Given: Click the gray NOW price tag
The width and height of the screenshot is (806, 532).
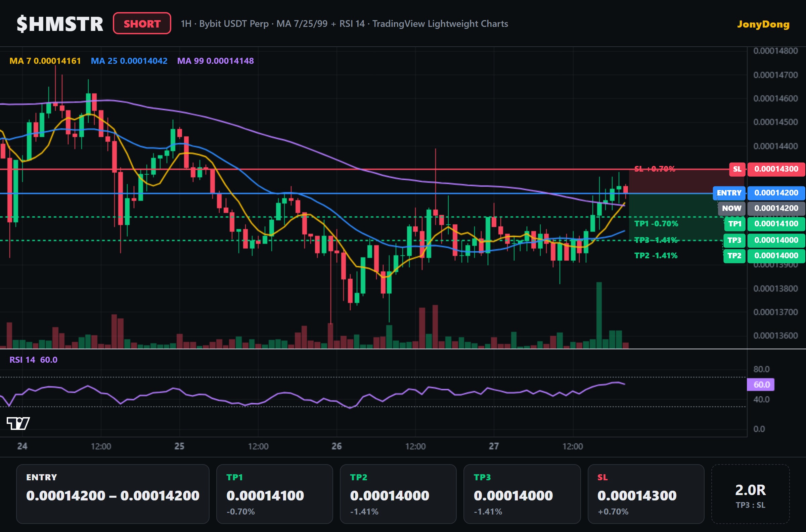Looking at the screenshot, I should (731, 208).
